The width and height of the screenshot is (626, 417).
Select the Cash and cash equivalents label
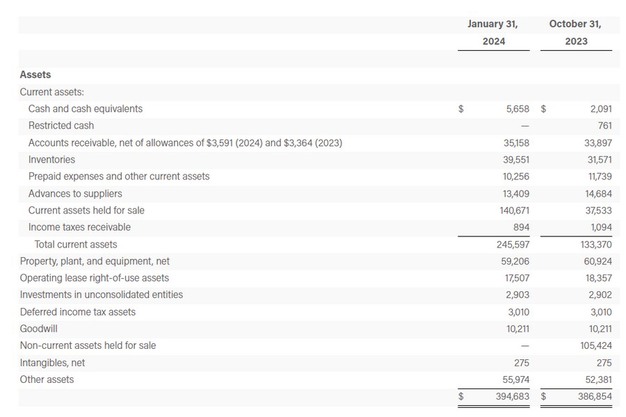pos(85,108)
